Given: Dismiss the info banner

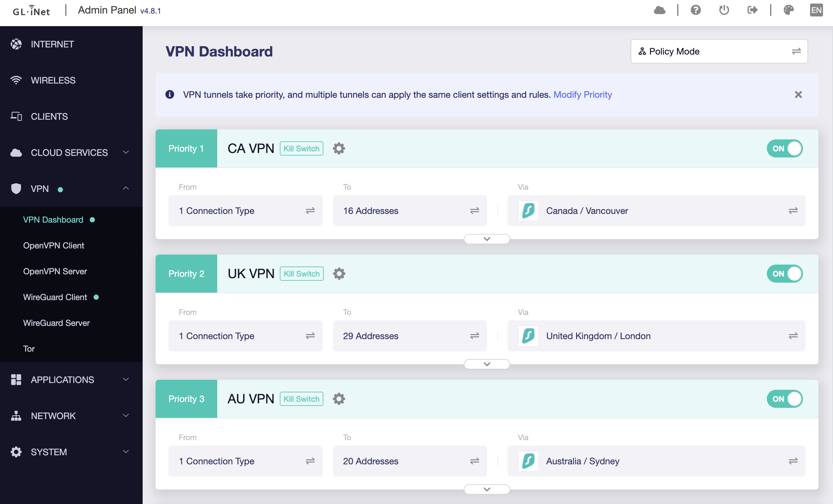Looking at the screenshot, I should tap(798, 95).
